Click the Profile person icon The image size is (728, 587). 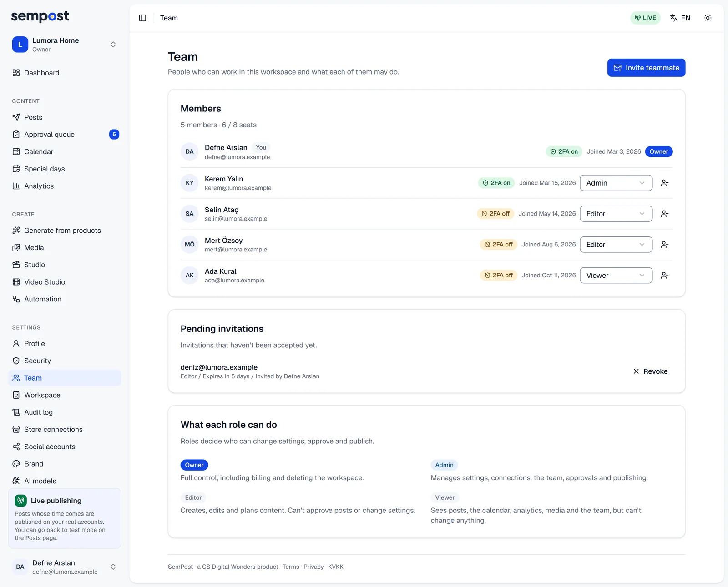[x=16, y=344]
